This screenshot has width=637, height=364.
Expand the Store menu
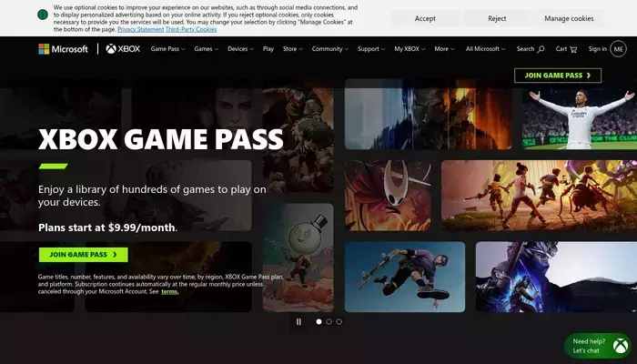coord(292,49)
